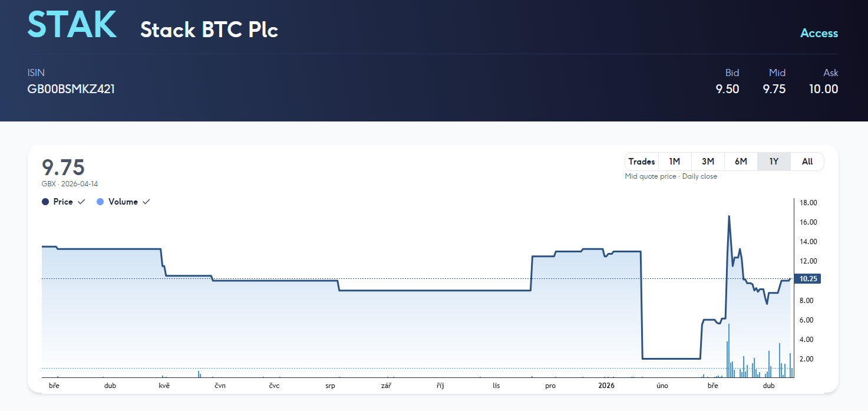Image resolution: width=868 pixels, height=411 pixels.
Task: Click the 16.00 price axis label
Action: coord(808,222)
